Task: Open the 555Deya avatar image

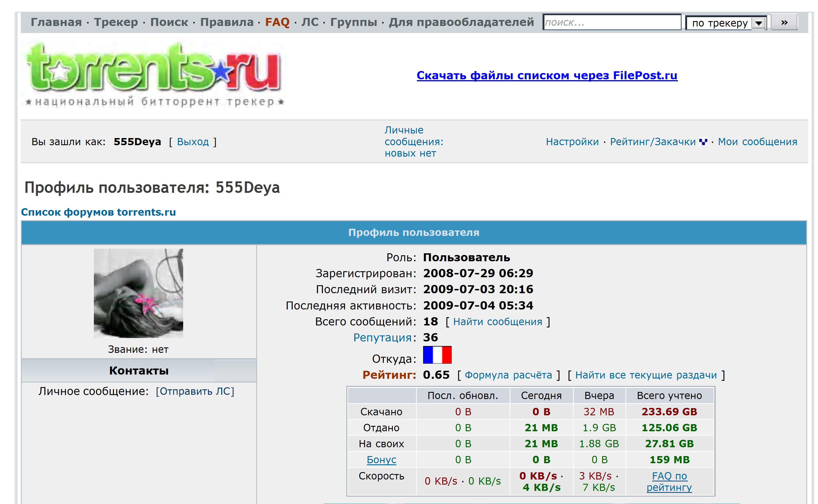Action: (138, 293)
